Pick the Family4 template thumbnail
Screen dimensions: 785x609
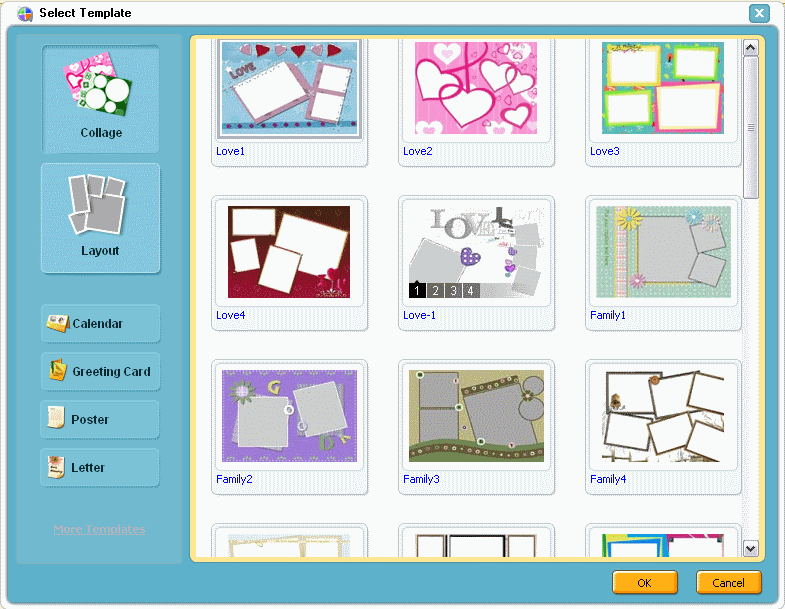tap(663, 416)
